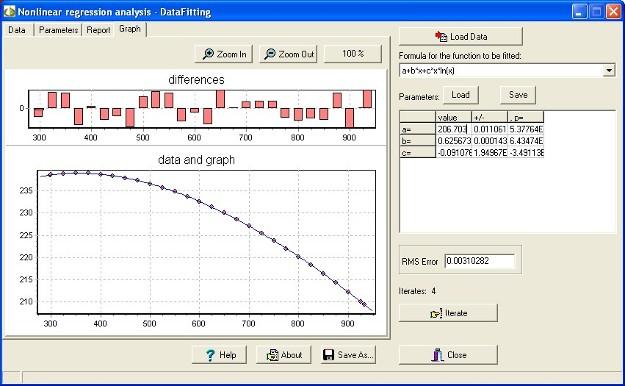625x386 pixels.
Task: Select the value cell for parameter c
Action: [453, 152]
